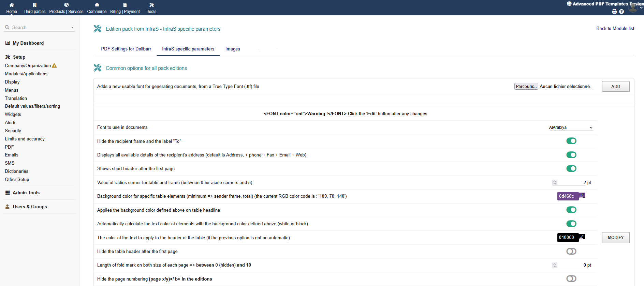This screenshot has width=644, height=286.
Task: Disable automatic text color calculation
Action: (571, 224)
